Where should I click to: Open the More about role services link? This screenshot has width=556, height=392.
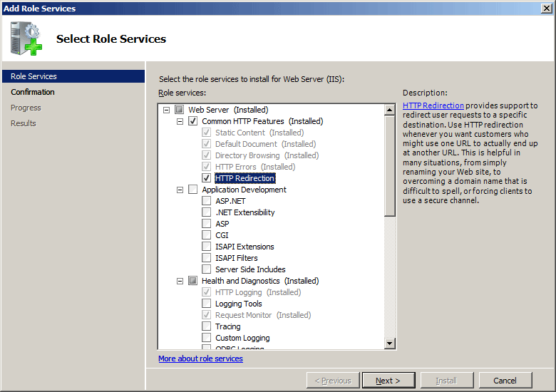(x=201, y=359)
